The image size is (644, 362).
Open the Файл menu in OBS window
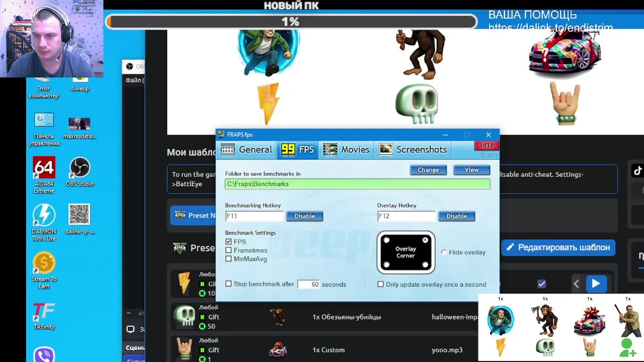click(x=134, y=80)
